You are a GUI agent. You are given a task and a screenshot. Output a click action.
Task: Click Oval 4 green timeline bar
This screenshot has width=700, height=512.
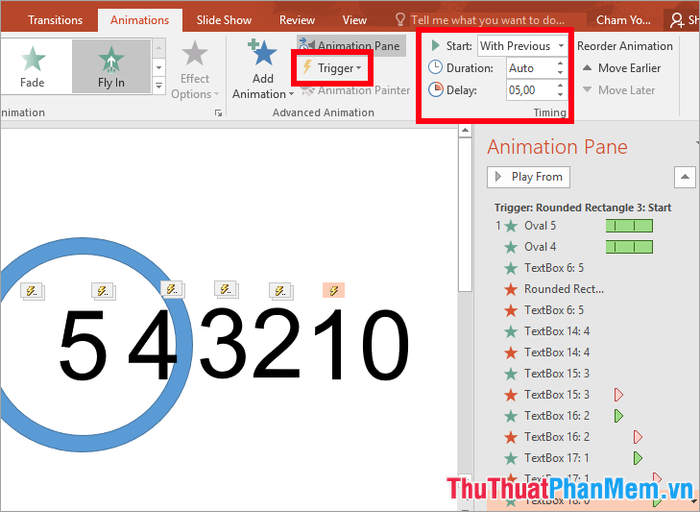coord(629,247)
